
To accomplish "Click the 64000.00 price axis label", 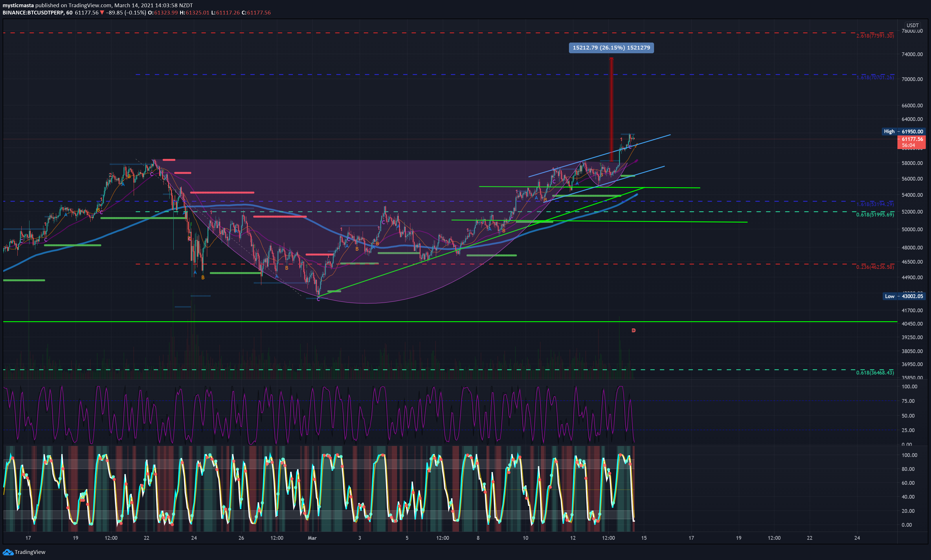I will click(x=912, y=119).
